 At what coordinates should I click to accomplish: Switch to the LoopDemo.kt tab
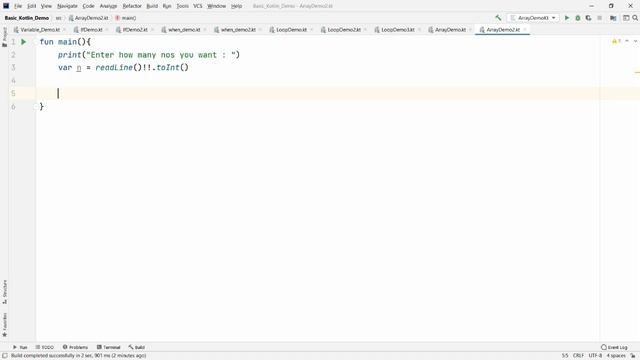[x=291, y=30]
